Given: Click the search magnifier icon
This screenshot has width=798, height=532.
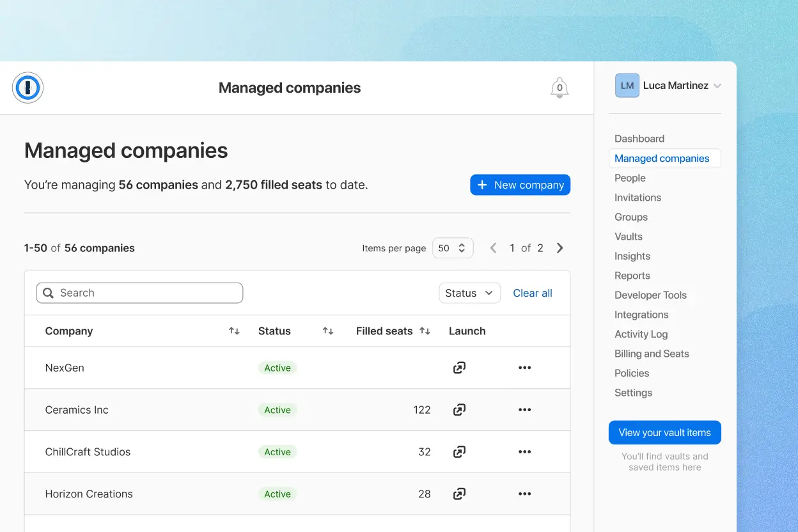Looking at the screenshot, I should [x=48, y=293].
